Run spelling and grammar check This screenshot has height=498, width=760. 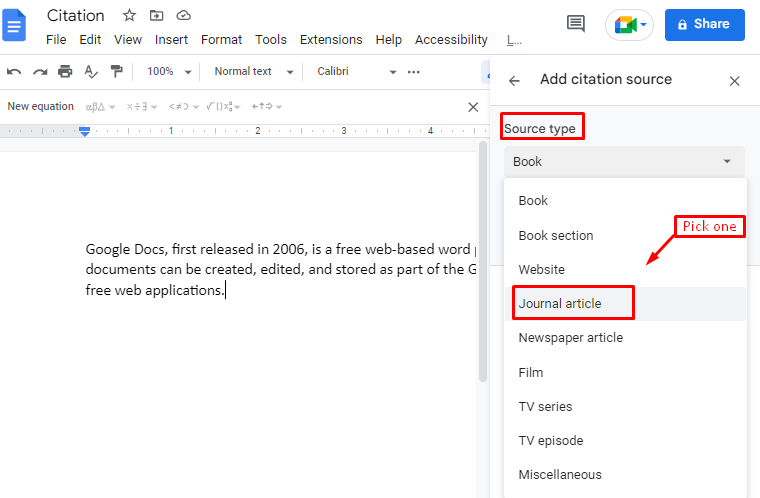(x=91, y=72)
